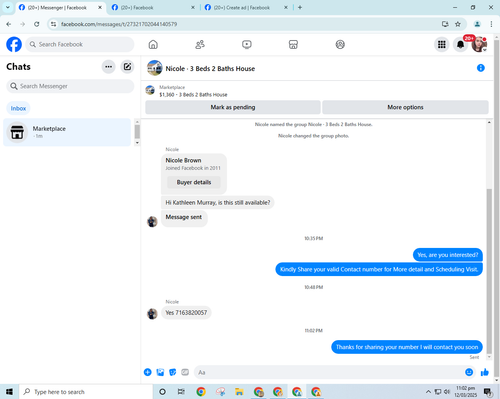This screenshot has height=399, width=500.
Task: Go back in browser history
Action: (x=9, y=24)
